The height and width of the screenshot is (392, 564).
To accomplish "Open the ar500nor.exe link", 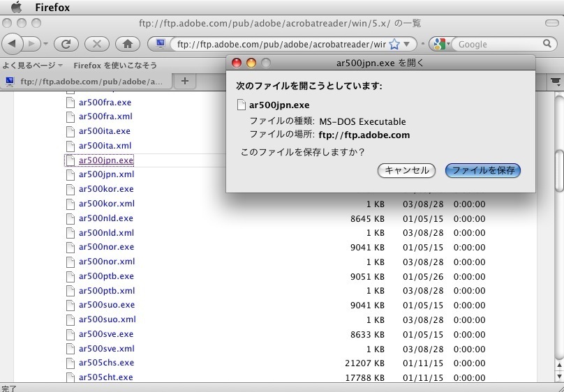I will (x=107, y=247).
